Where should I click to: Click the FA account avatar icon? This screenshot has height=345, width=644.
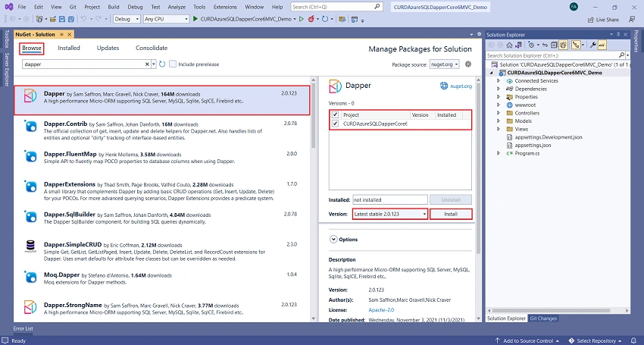574,7
